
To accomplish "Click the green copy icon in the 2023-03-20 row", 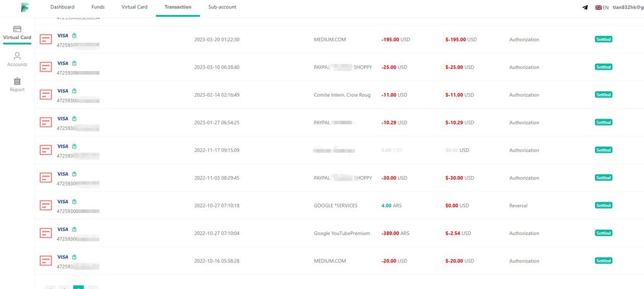I will (74, 36).
